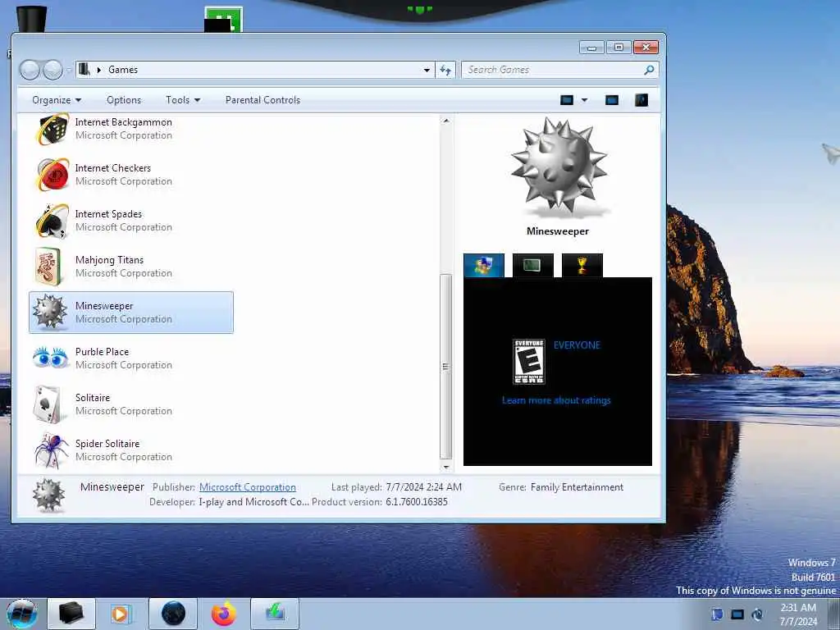Screen dimensions: 840x630
Task: Select the Internet Backgammon dice icon
Action: click(52, 129)
